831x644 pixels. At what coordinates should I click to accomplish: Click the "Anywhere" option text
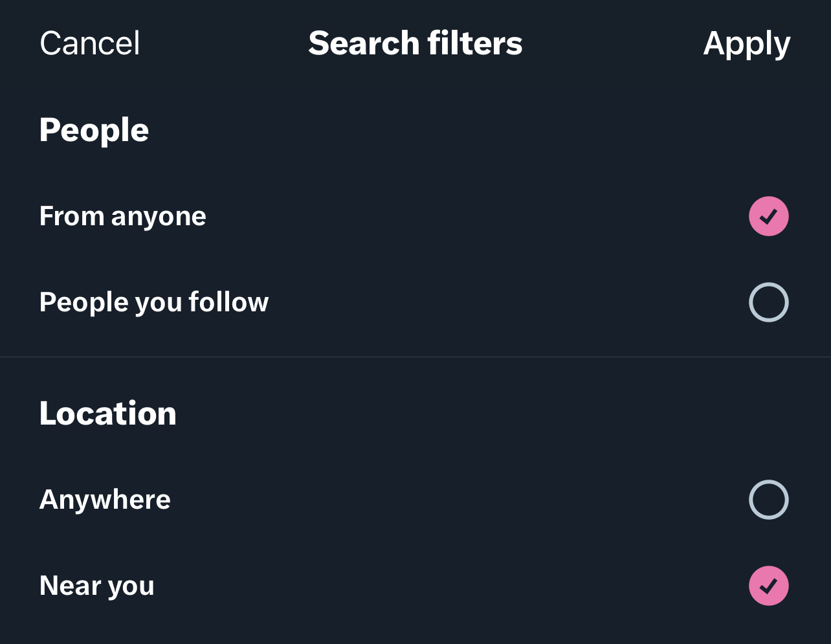tap(105, 500)
